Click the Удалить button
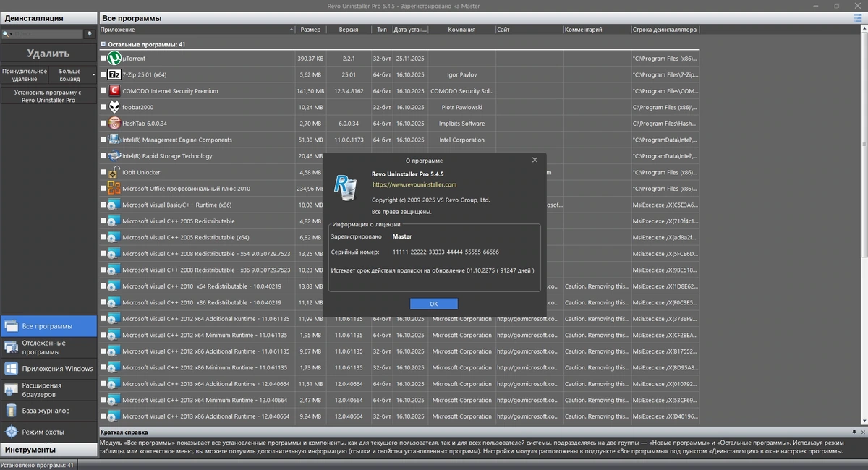This screenshot has height=470, width=868. pyautogui.click(x=48, y=54)
